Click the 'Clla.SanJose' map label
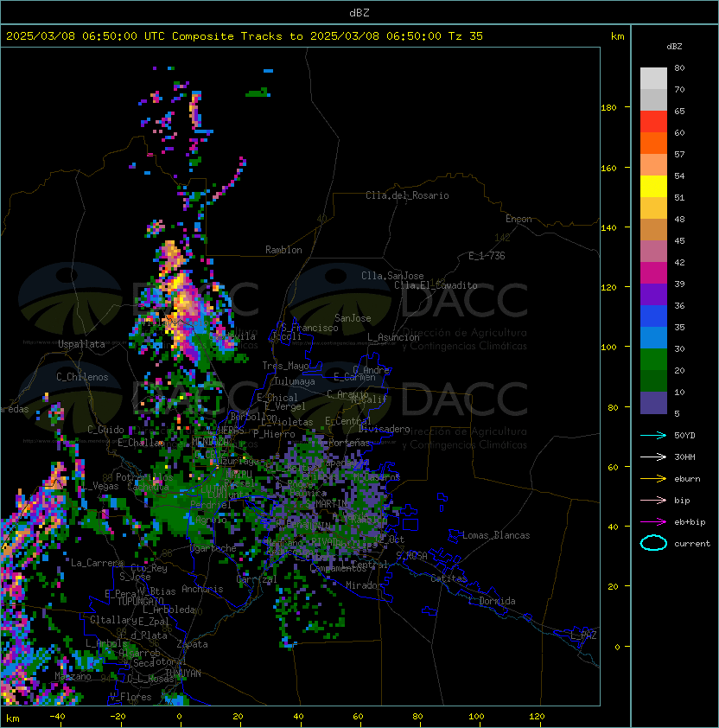This screenshot has width=719, height=728. [x=392, y=276]
